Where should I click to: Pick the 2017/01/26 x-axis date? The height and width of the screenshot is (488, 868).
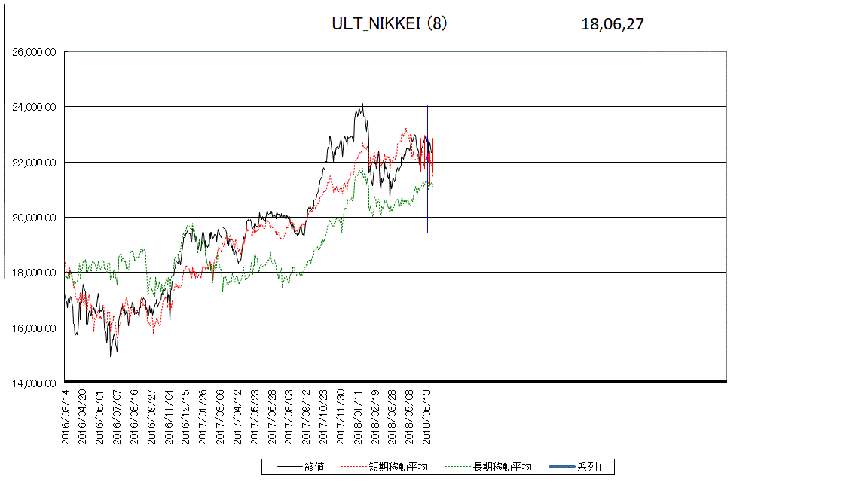(203, 416)
